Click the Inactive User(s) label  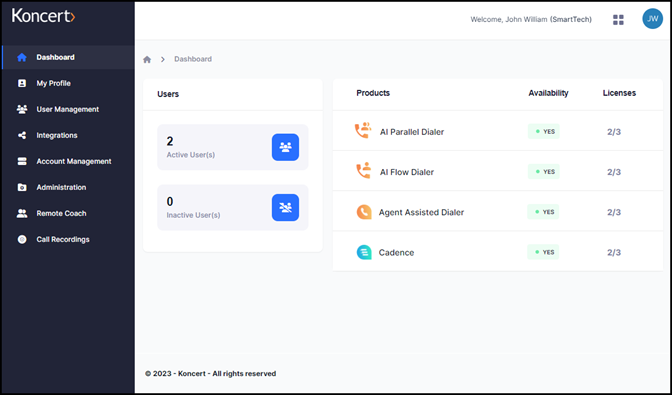coord(193,215)
